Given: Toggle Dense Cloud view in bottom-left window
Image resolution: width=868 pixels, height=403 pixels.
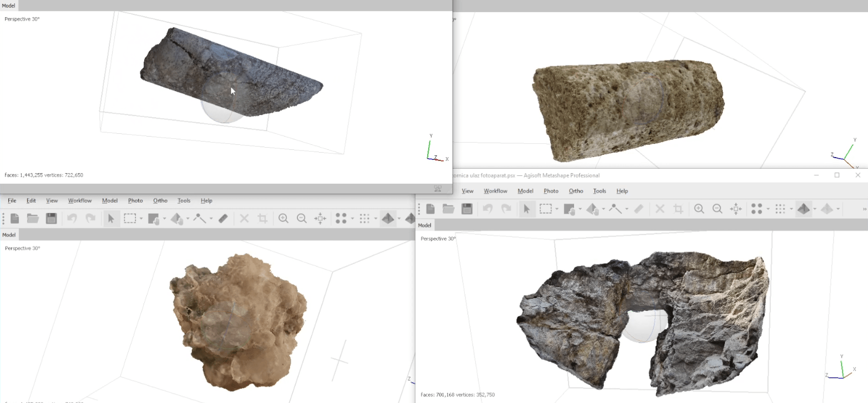Looking at the screenshot, I should tap(364, 219).
